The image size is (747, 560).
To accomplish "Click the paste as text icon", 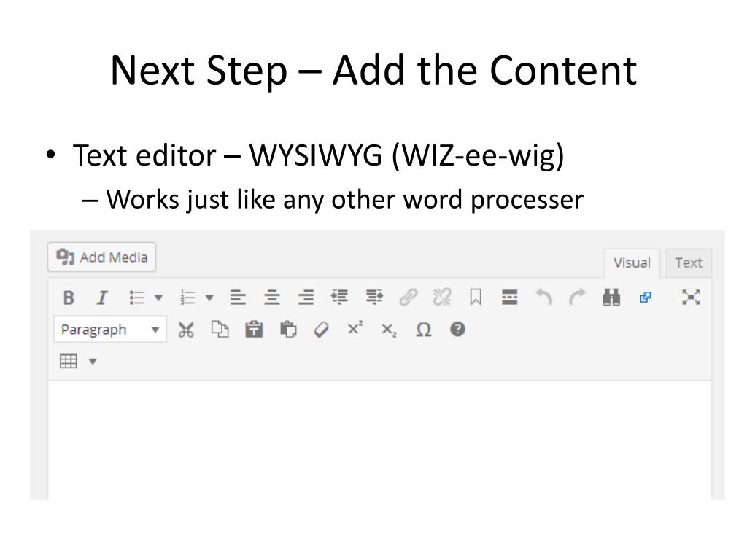I will pyautogui.click(x=254, y=329).
